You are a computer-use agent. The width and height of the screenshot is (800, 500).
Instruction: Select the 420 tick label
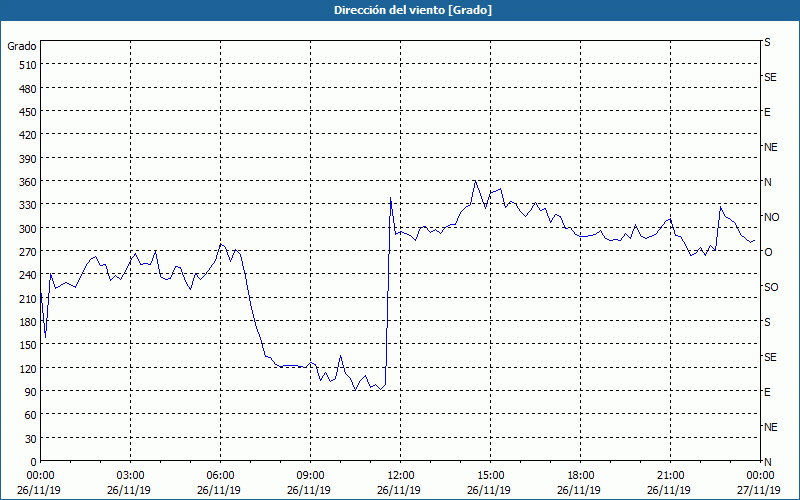(x=28, y=135)
